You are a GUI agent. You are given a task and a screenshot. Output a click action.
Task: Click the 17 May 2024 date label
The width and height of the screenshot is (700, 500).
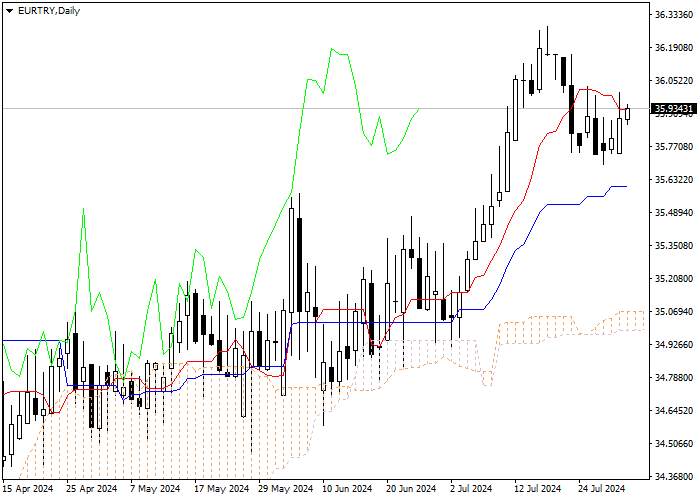(x=222, y=488)
